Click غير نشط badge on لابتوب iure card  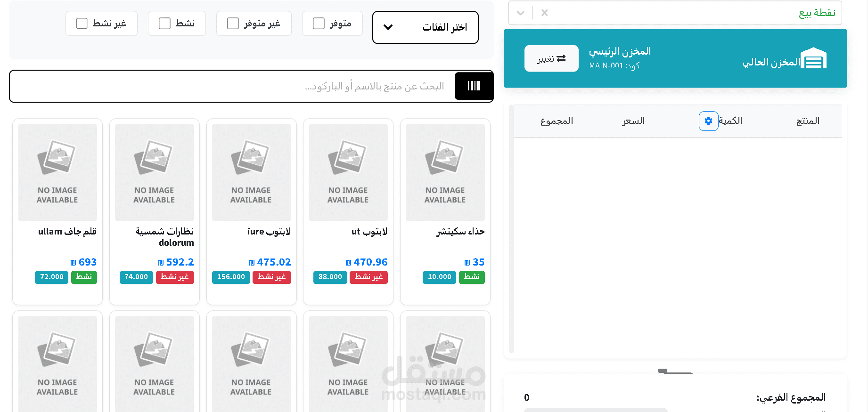(x=271, y=277)
